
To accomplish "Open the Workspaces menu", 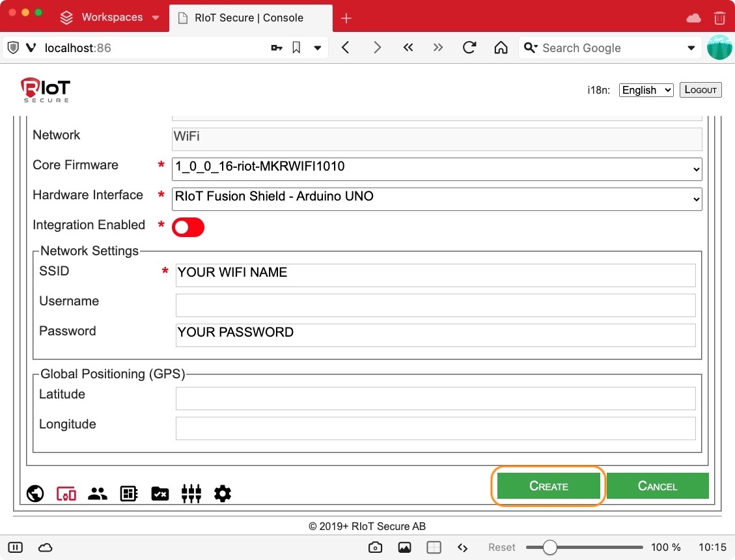I will coord(109,18).
